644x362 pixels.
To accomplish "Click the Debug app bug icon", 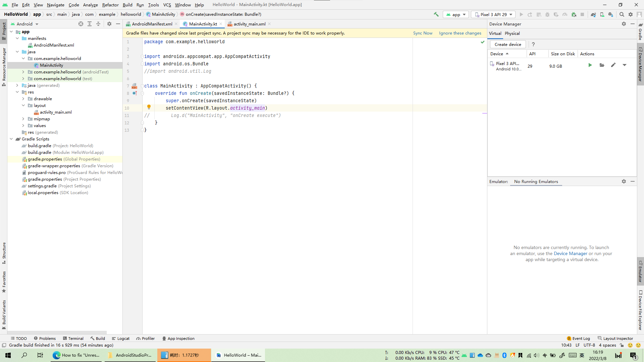I will click(547, 14).
